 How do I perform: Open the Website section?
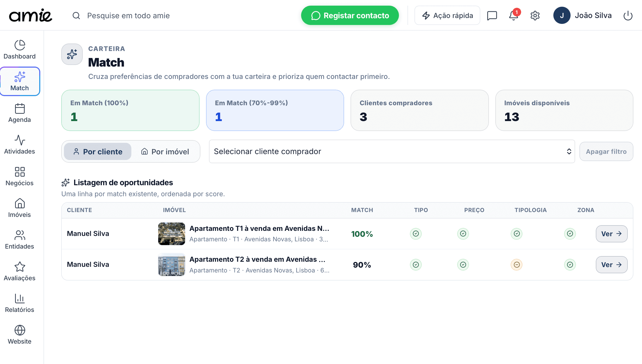pos(19,334)
